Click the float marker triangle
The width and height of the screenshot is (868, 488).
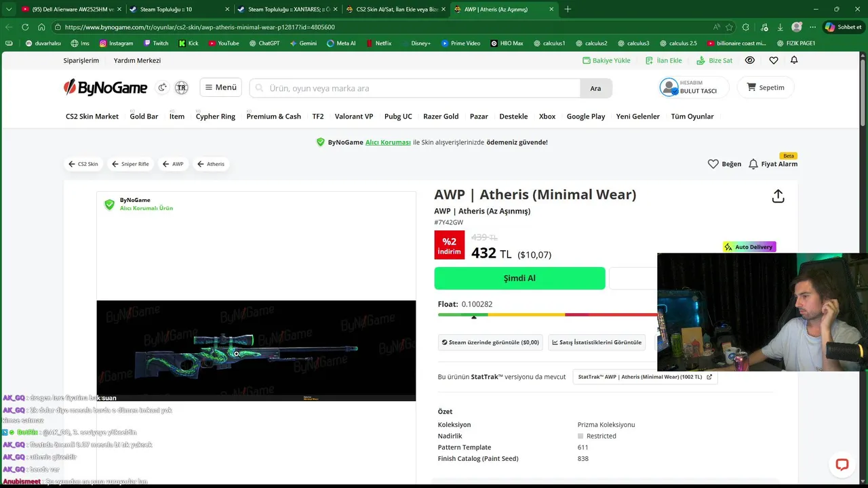point(474,317)
